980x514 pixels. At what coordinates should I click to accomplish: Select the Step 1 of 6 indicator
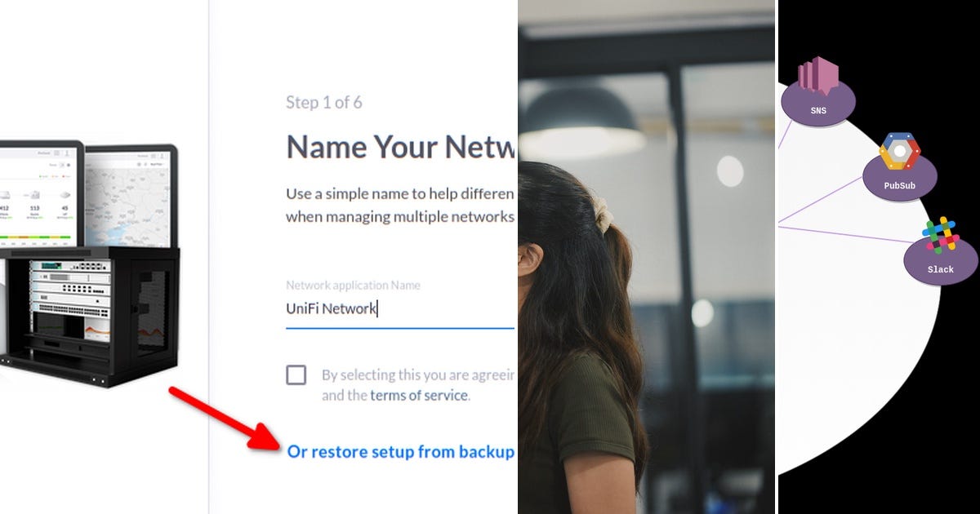324,102
